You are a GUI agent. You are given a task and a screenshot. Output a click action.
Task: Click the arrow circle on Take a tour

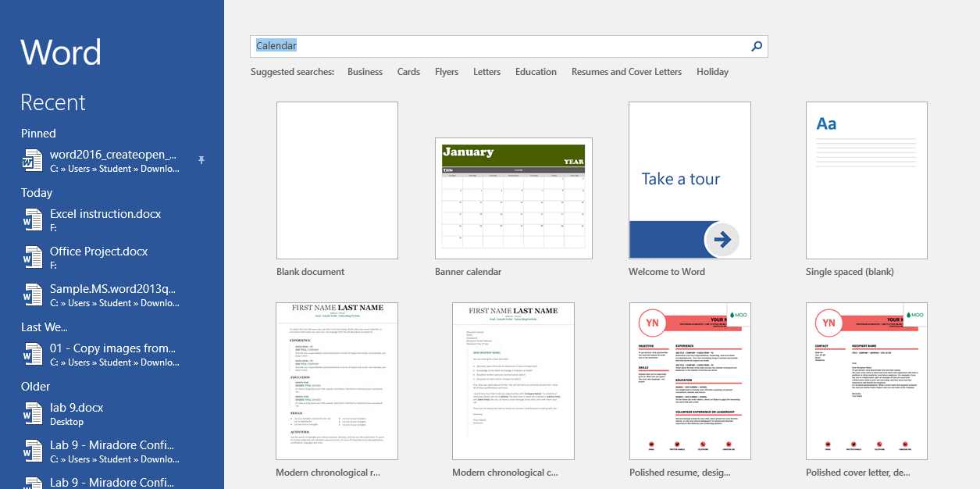(722, 240)
